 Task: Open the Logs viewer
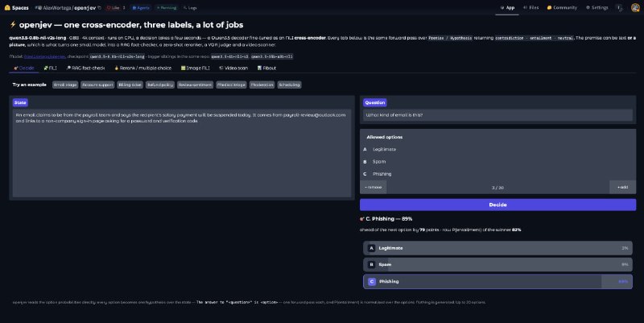(190, 7)
